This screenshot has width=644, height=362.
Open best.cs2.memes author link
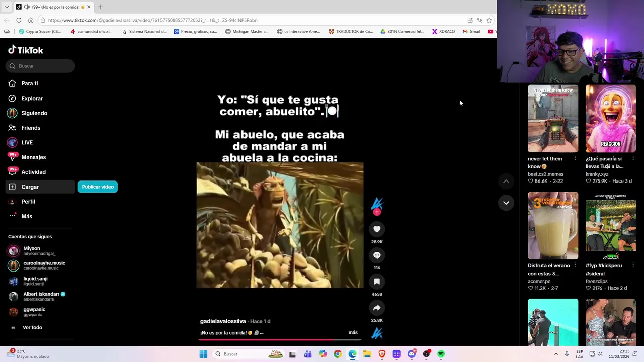coord(545,174)
